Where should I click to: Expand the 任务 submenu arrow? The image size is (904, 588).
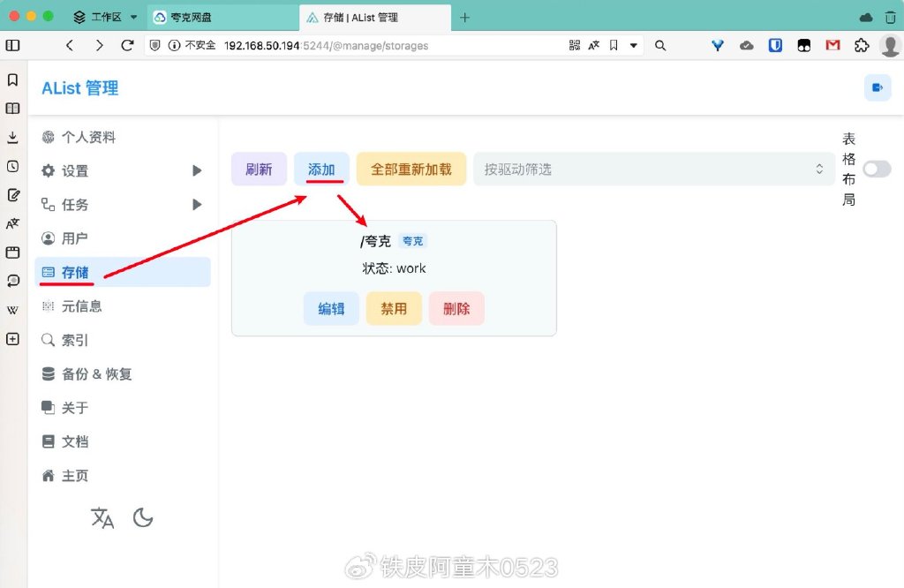point(197,205)
